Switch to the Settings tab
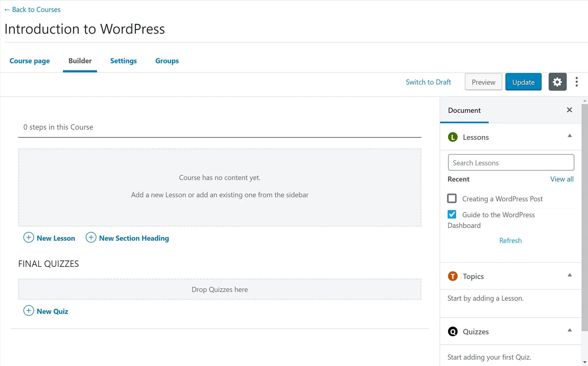 point(123,61)
